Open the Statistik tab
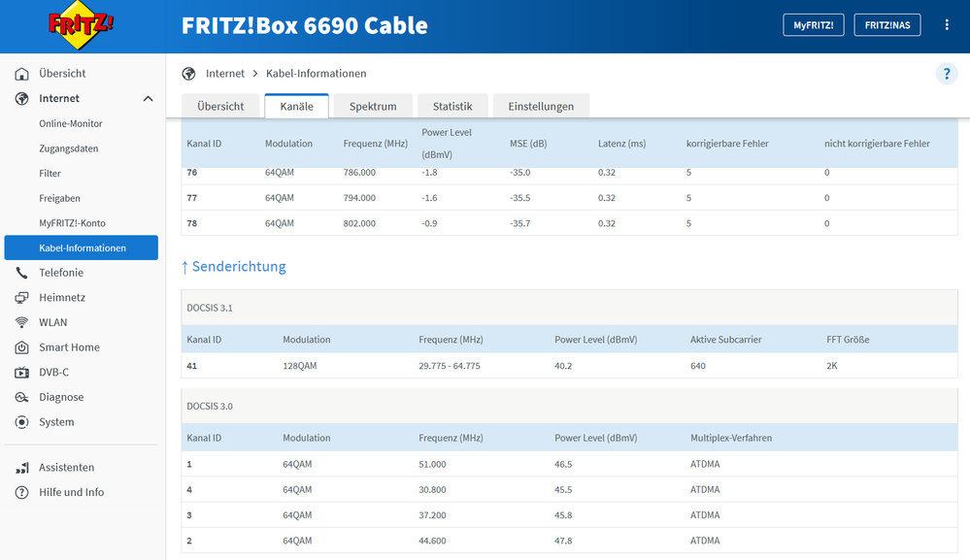The height and width of the screenshot is (560, 970). [x=452, y=105]
